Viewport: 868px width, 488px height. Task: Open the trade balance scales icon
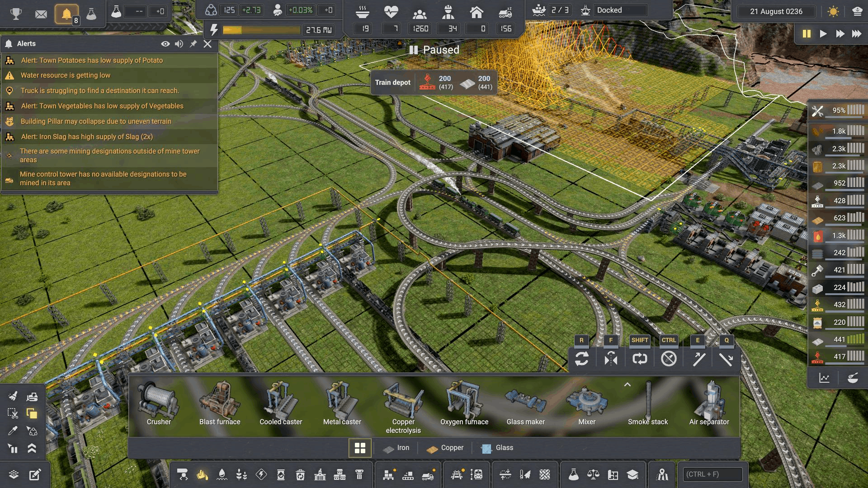[593, 474]
